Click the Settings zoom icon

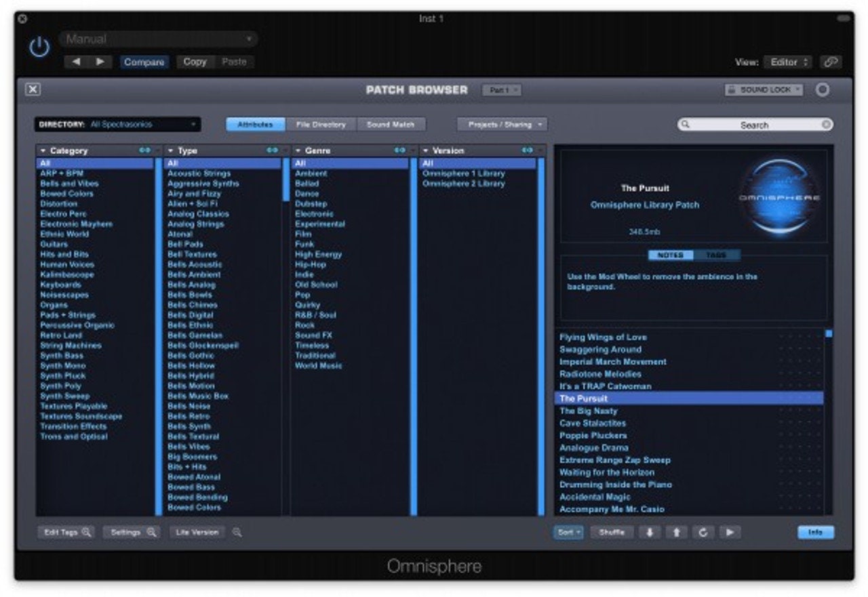(151, 533)
